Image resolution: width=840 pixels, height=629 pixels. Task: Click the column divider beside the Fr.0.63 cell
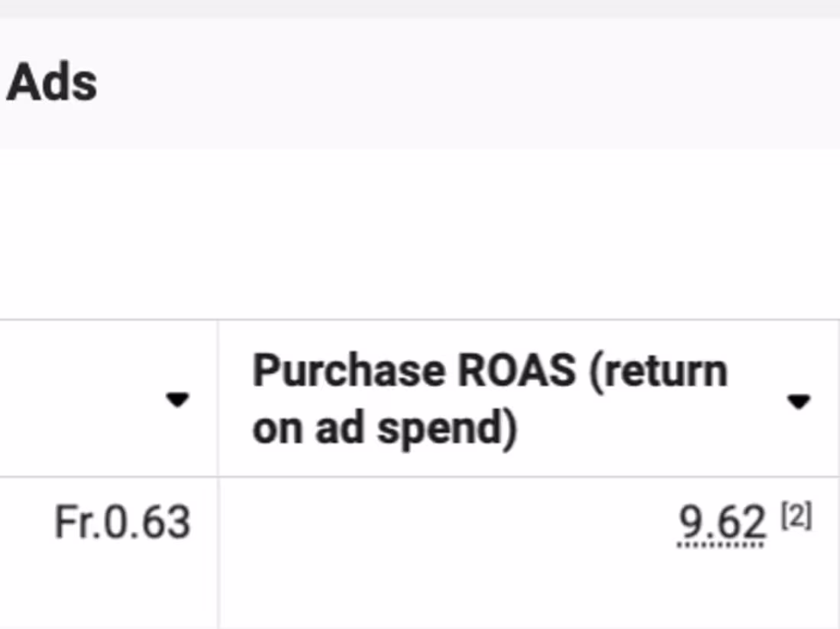pos(218,534)
